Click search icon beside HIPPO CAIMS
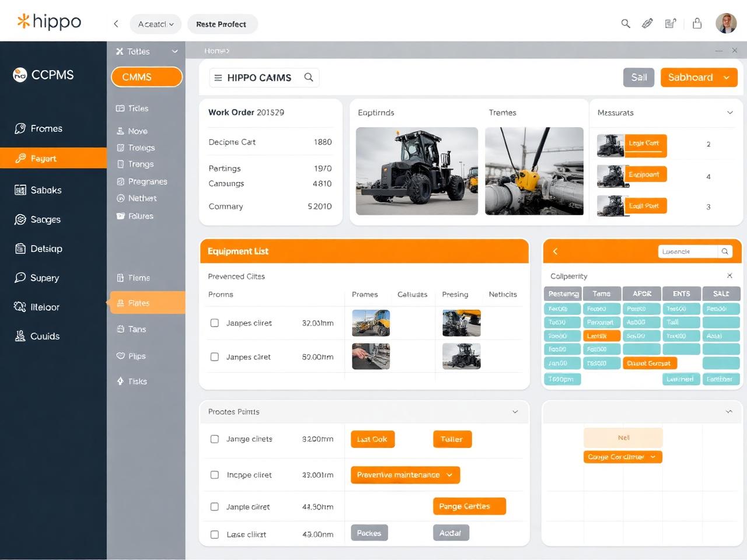Viewport: 747px width, 560px height. [309, 77]
